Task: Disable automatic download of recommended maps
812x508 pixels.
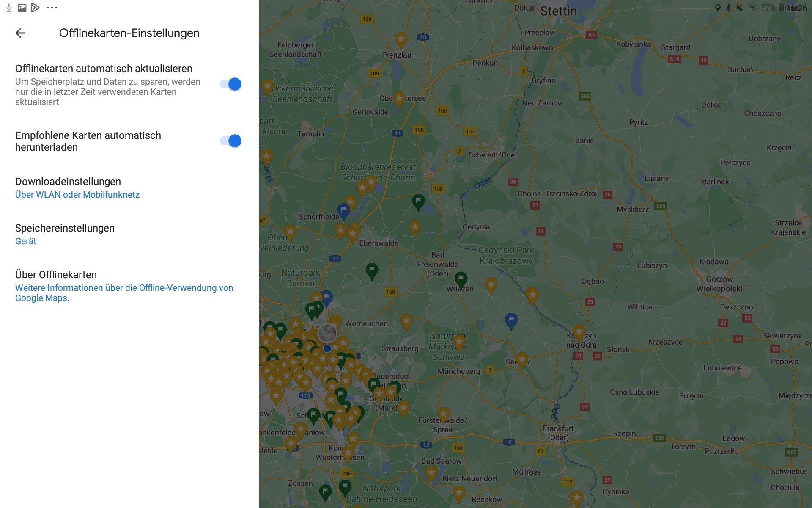Action: point(230,141)
